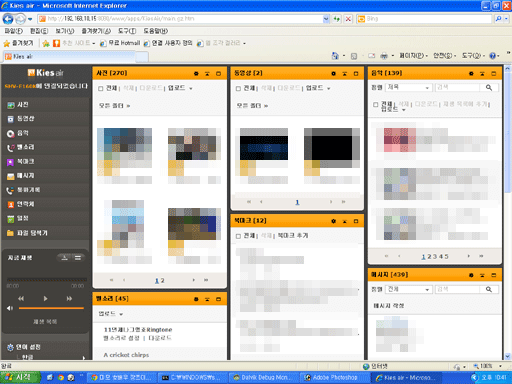
Task: Click the settings dot icon in 벨소리 [45] header
Action: pos(196,299)
